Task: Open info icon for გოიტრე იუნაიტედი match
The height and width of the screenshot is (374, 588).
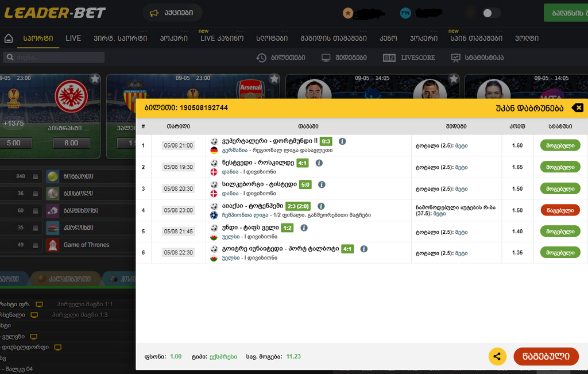Action: [363, 249]
